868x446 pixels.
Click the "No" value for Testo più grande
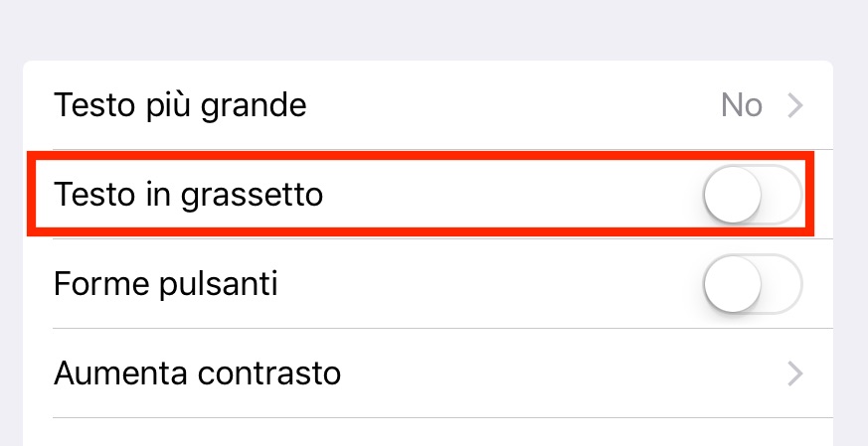point(742,105)
